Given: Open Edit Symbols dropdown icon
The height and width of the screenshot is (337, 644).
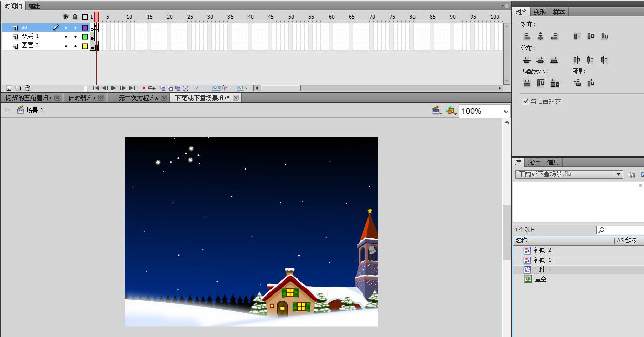Looking at the screenshot, I should 451,111.
